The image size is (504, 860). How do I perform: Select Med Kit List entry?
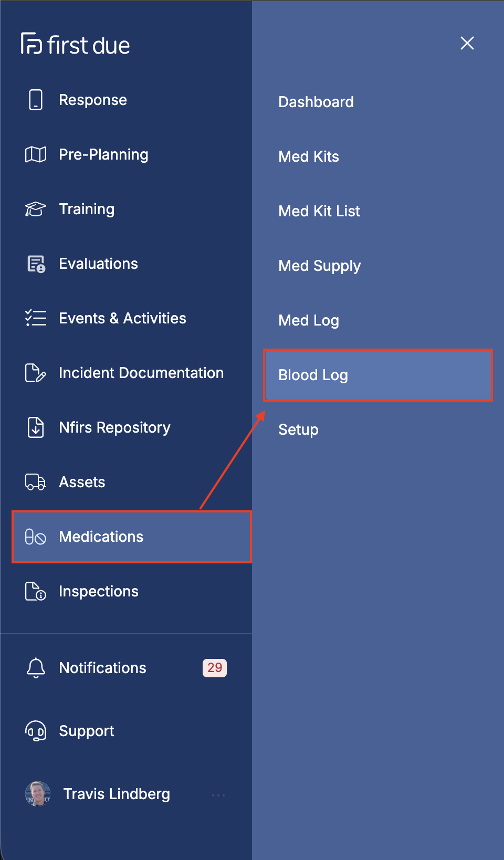click(319, 211)
